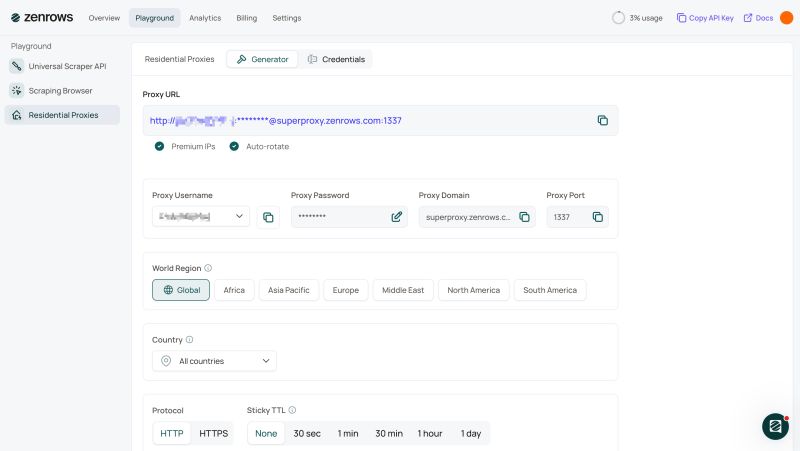Click the ZenRows logo
Viewport: 800px width, 451px height.
pyautogui.click(x=42, y=17)
